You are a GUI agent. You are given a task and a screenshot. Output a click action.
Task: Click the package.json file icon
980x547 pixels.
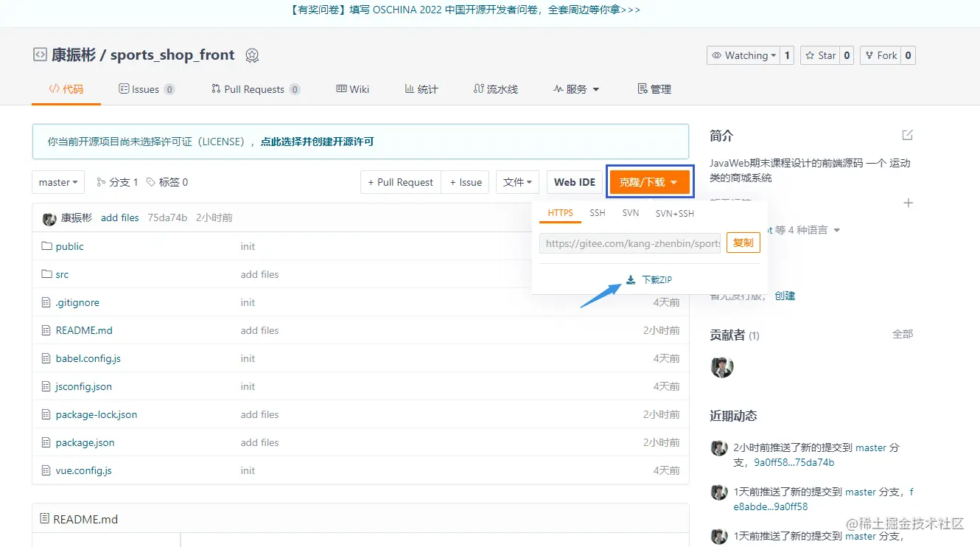coord(47,442)
